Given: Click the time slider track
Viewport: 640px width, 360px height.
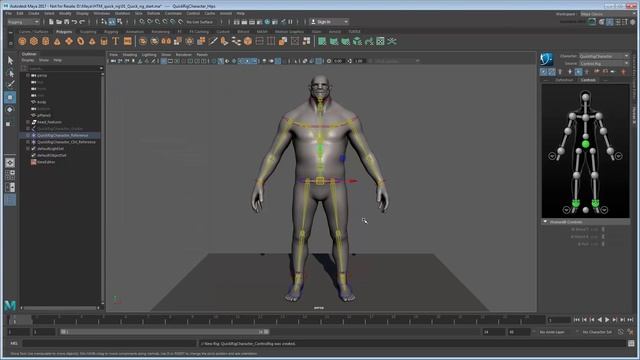Looking at the screenshot, I should point(278,320).
